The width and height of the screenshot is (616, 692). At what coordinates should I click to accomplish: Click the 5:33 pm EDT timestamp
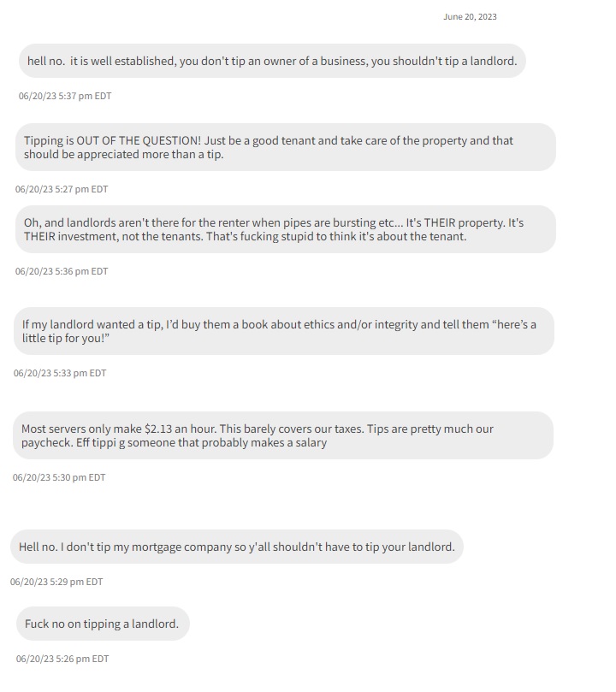[60, 373]
